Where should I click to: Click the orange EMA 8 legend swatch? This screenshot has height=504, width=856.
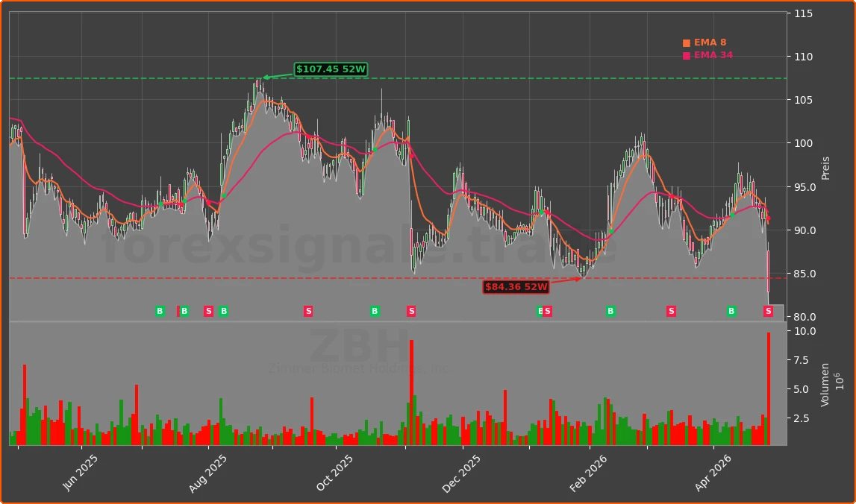687,43
